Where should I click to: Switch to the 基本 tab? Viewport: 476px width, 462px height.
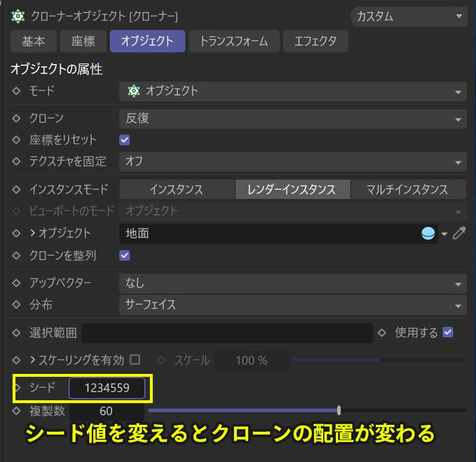pos(33,41)
